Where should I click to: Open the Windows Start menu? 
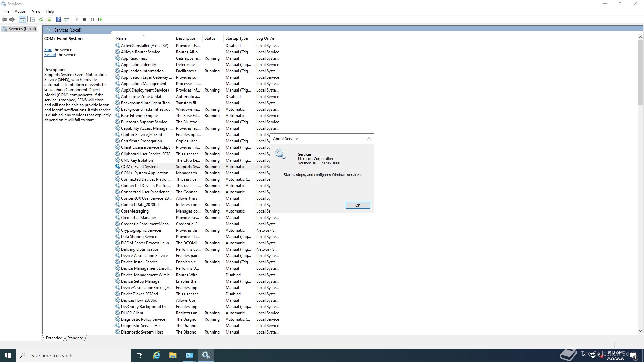[x=8, y=355]
